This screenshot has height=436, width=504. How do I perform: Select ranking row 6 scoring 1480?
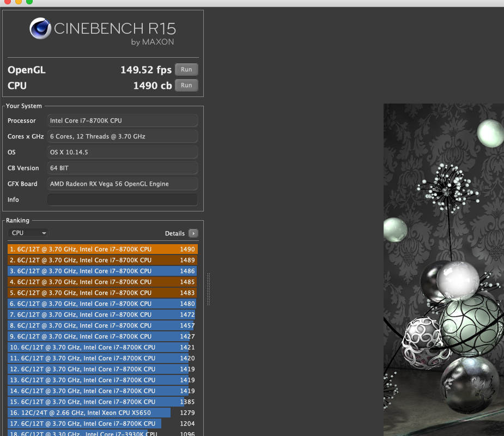pos(102,304)
